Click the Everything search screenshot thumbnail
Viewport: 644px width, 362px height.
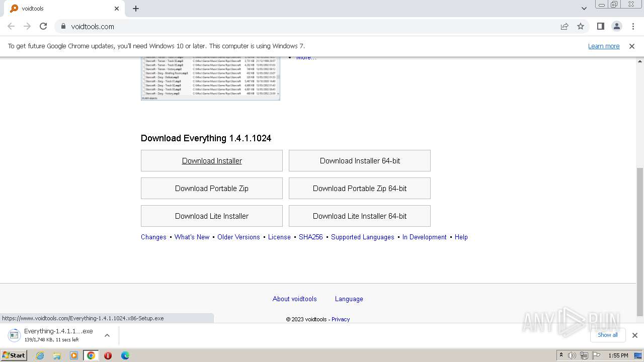pyautogui.click(x=210, y=78)
